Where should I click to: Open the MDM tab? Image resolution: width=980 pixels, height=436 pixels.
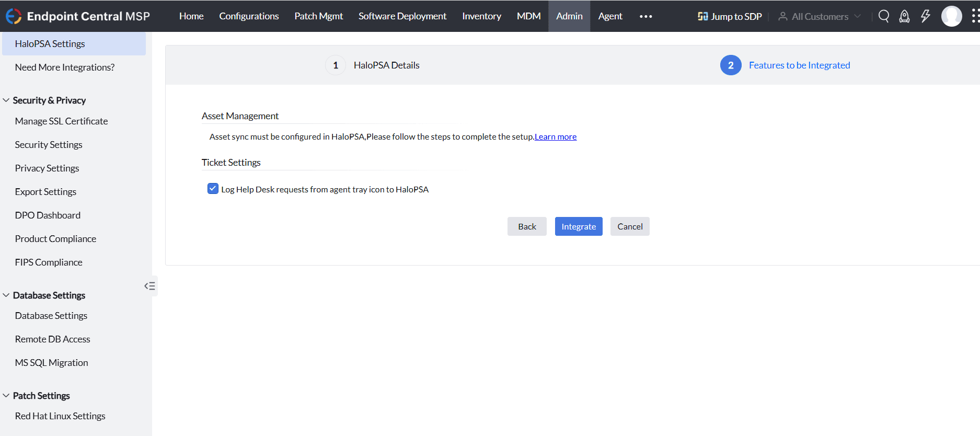click(x=528, y=16)
